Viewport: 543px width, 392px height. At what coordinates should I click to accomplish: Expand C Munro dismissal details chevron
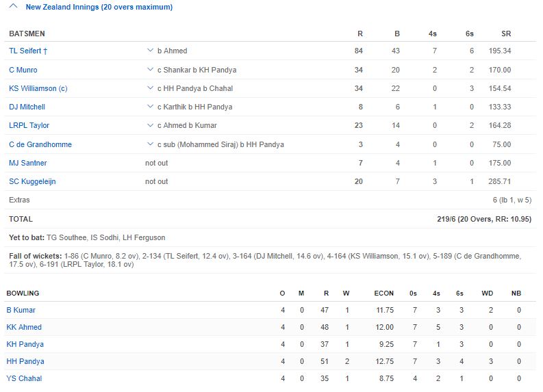pos(150,70)
